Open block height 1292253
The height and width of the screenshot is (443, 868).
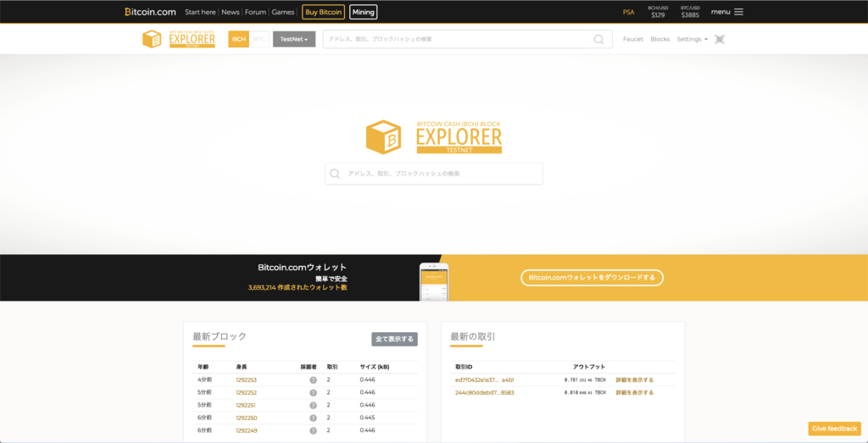pos(247,380)
